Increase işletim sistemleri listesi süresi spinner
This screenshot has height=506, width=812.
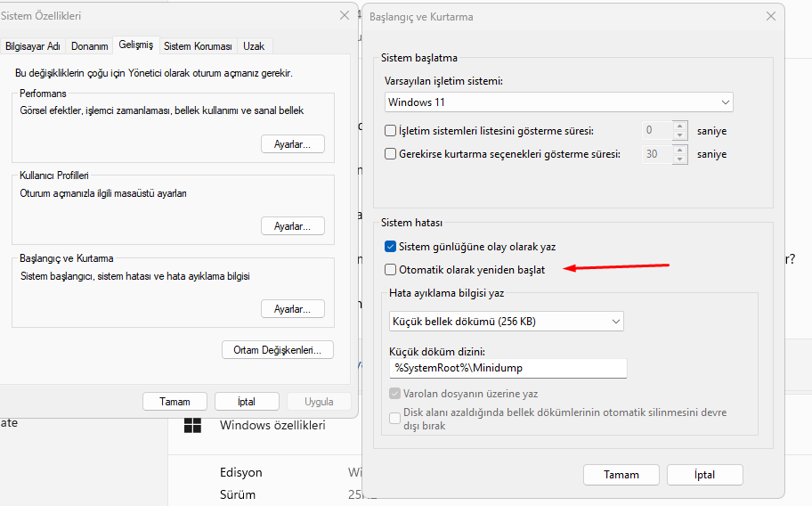(680, 126)
